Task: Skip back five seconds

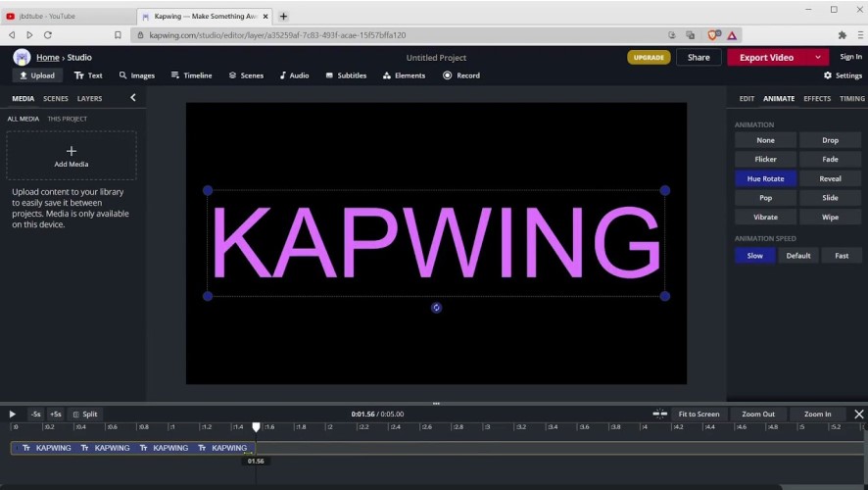Action: pos(36,414)
